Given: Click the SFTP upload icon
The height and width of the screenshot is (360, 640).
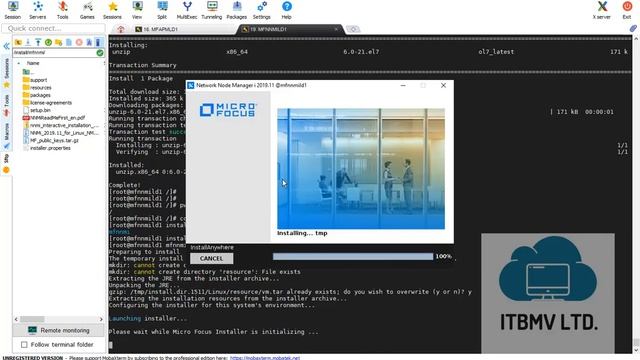Looking at the screenshot, I should pyautogui.click(x=38, y=42).
